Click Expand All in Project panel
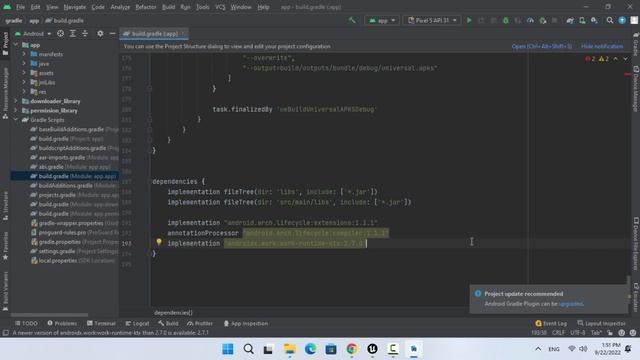The height and width of the screenshot is (360, 640). tap(73, 33)
